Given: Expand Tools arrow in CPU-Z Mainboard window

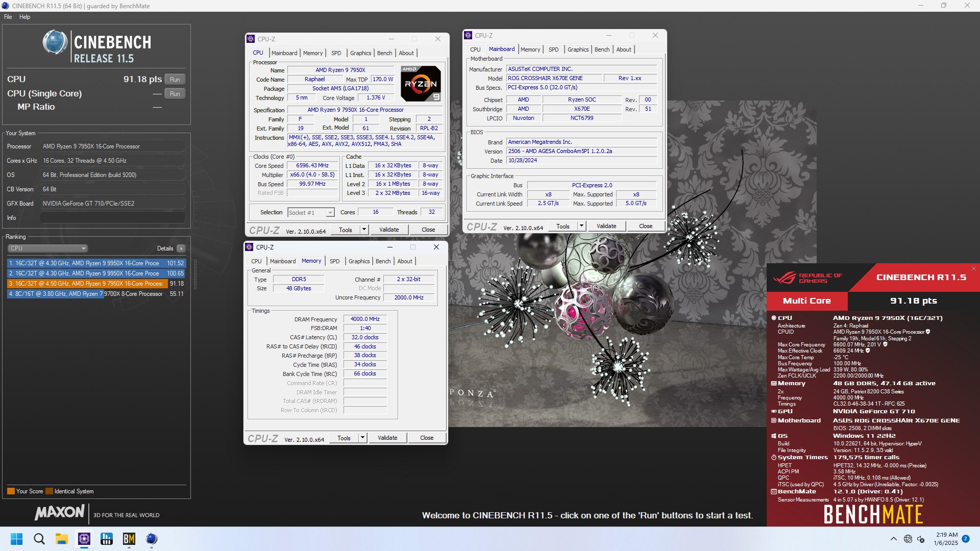Looking at the screenshot, I should point(581,226).
